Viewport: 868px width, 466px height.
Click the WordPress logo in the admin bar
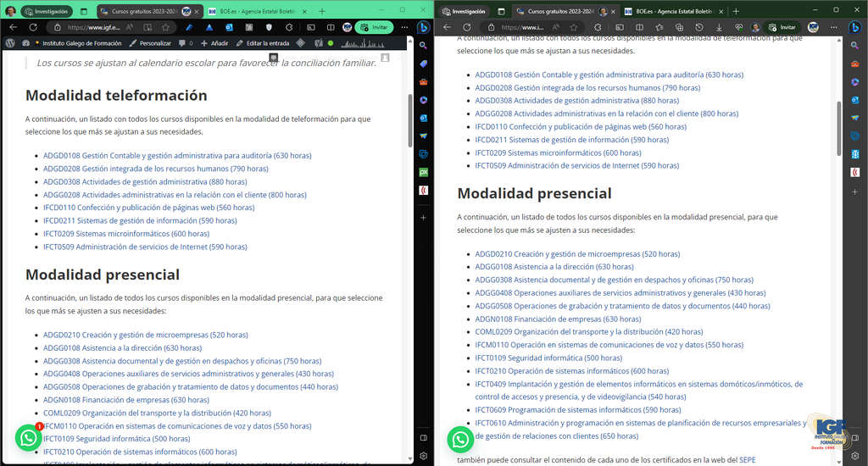9,42
